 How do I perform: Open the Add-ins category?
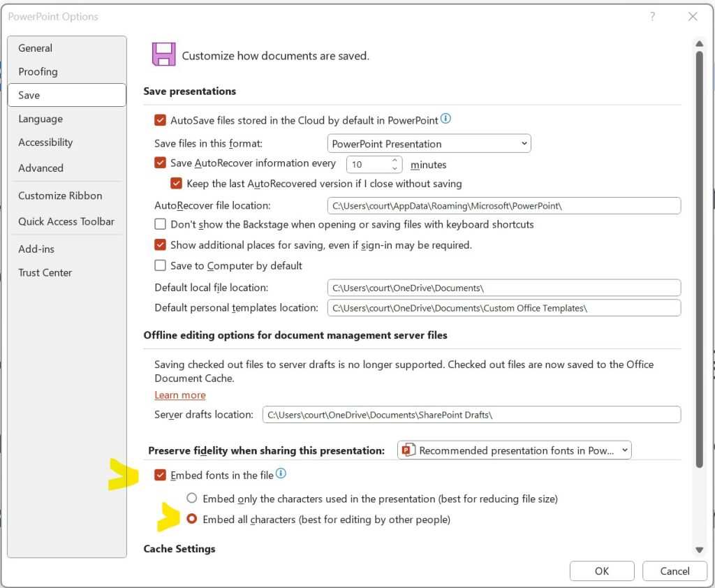click(x=66, y=249)
